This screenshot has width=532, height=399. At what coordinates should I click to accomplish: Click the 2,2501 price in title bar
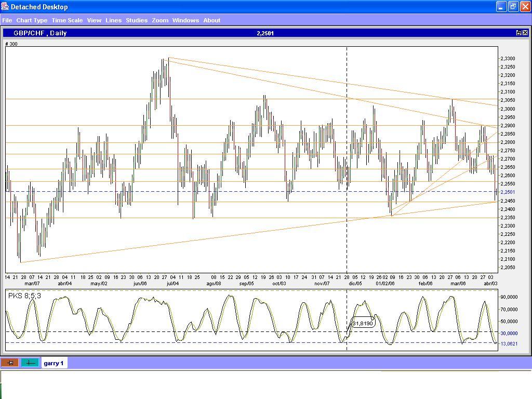[x=265, y=33]
